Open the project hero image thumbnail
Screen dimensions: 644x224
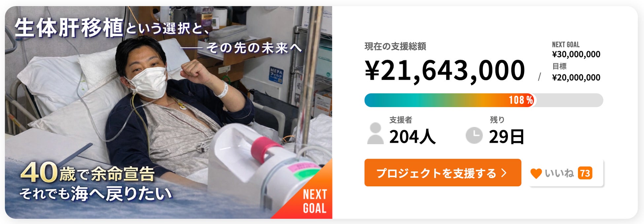pos(168,112)
